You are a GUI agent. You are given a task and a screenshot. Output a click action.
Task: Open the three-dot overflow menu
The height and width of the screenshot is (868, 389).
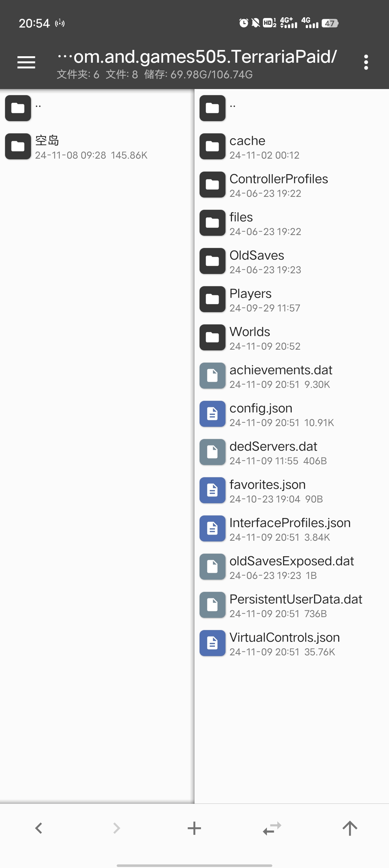(x=366, y=62)
